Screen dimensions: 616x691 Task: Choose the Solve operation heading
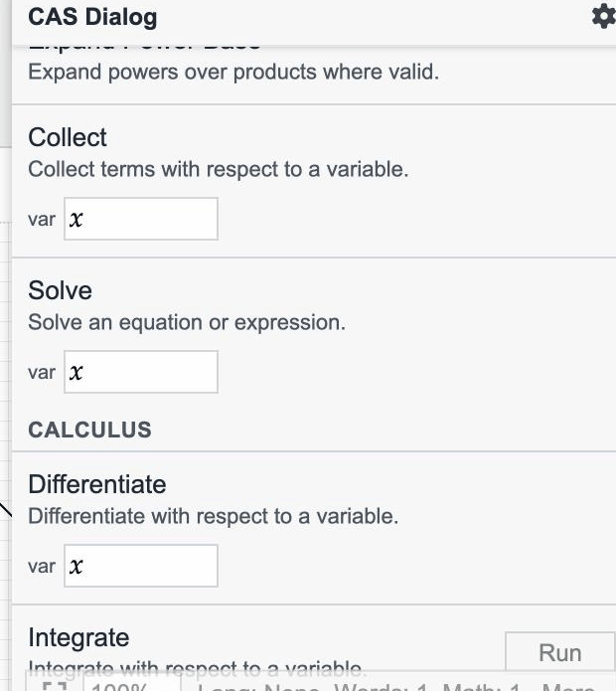click(60, 290)
